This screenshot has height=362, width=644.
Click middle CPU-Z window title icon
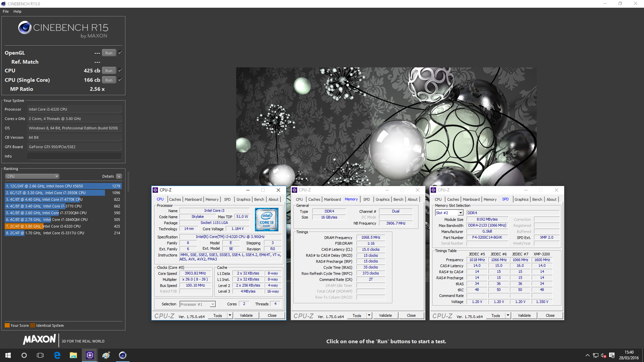point(294,190)
